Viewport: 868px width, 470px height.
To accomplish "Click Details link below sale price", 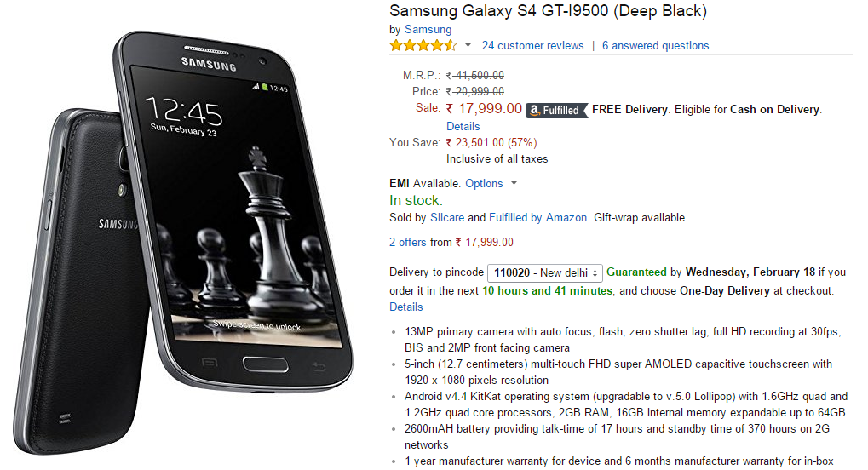I will pyautogui.click(x=463, y=126).
